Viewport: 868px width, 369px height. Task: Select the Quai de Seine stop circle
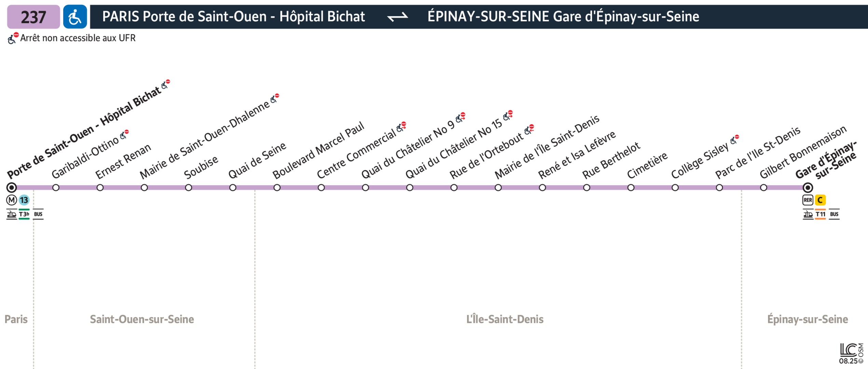[x=233, y=188]
